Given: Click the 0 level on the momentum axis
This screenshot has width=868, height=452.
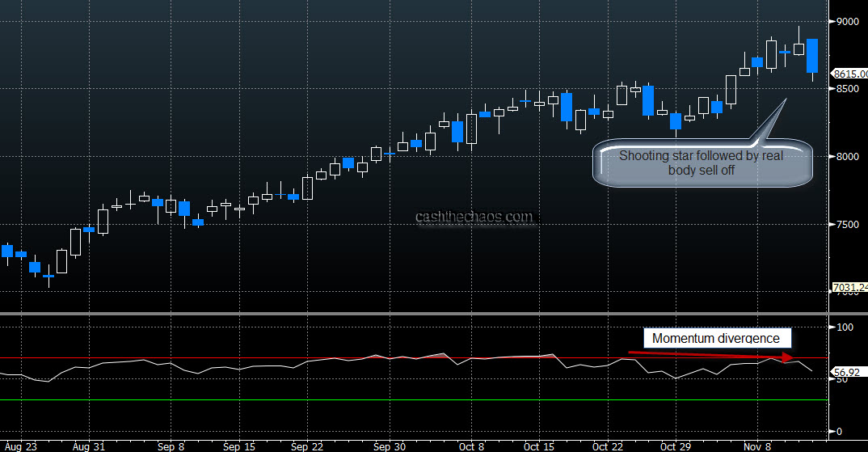Looking at the screenshot, I should point(839,432).
